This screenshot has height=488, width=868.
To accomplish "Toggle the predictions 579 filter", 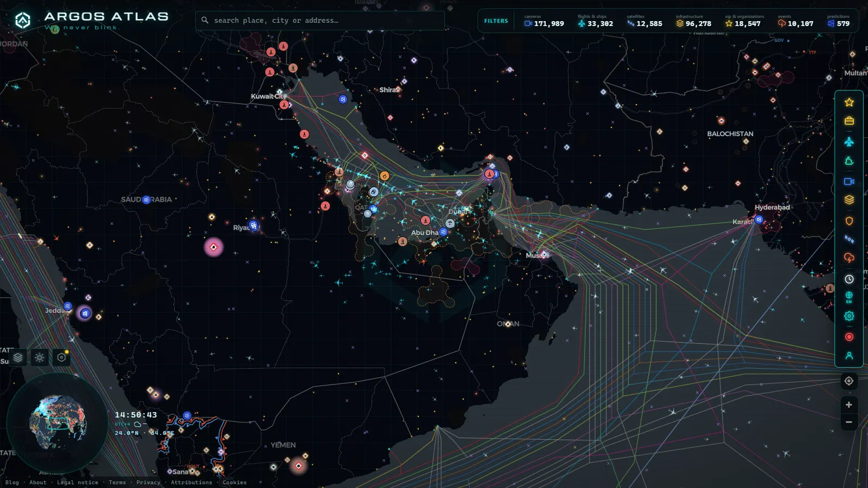I will coord(839,21).
